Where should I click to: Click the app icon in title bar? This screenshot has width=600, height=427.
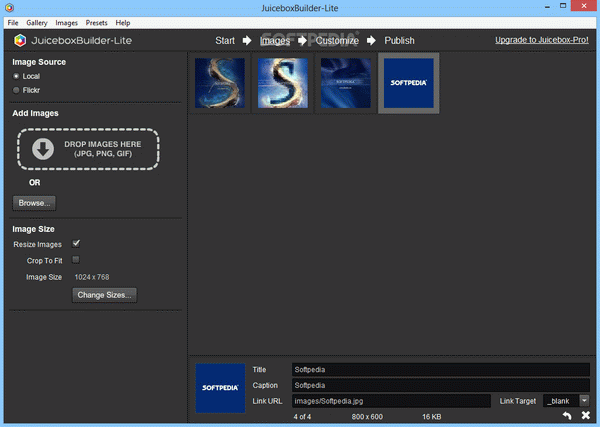pos(10,8)
